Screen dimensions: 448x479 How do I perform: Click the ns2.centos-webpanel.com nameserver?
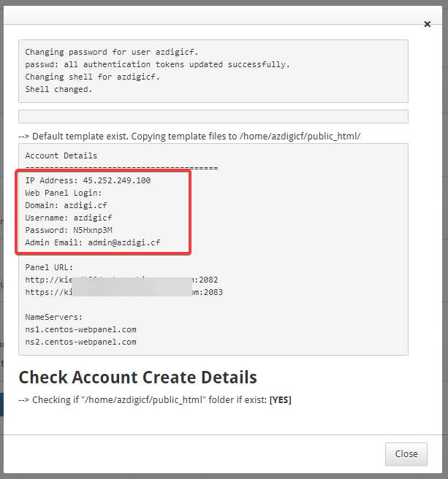80,342
